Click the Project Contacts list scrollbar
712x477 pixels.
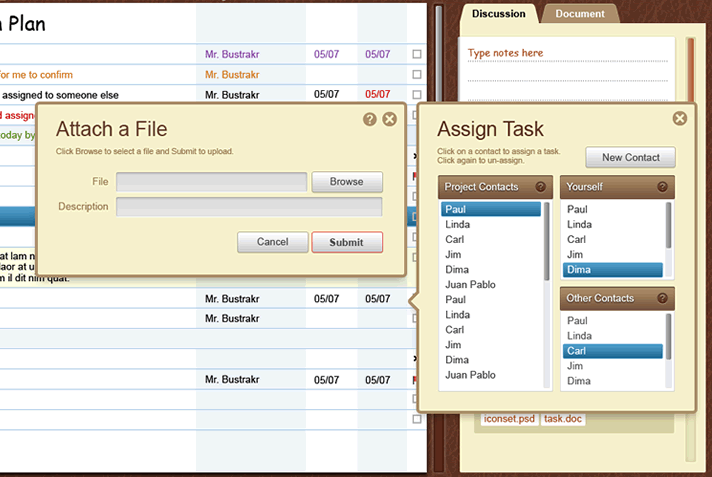coord(547,240)
